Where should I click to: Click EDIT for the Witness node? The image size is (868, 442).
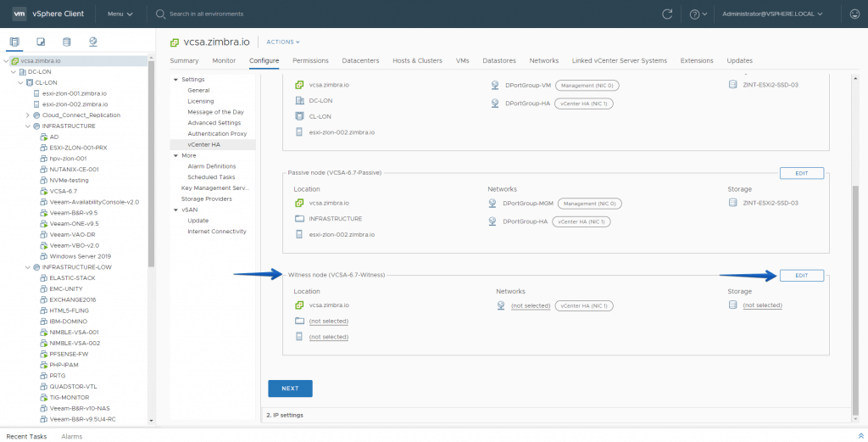[x=802, y=275]
